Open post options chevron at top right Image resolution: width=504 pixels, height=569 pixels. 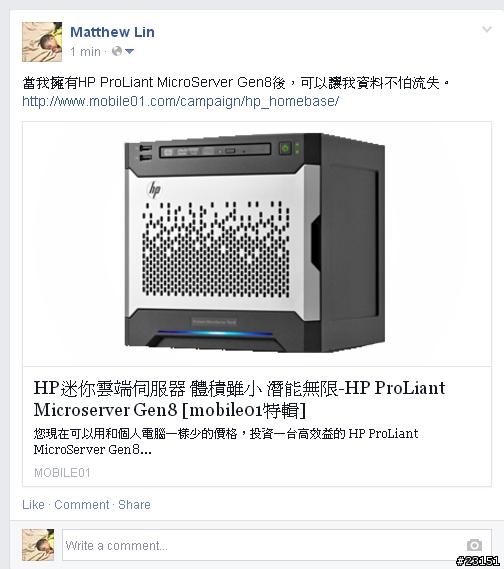pos(487,29)
